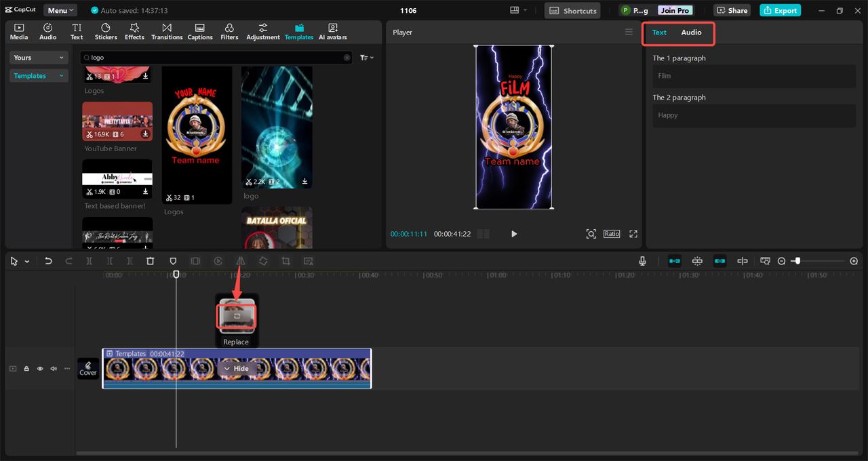Expand the Templates category dropdown
868x461 pixels.
39,76
